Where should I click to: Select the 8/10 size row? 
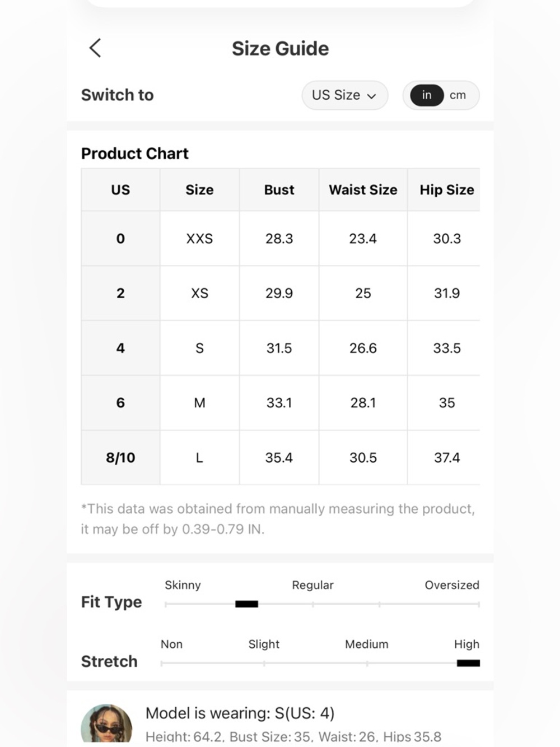click(x=281, y=458)
